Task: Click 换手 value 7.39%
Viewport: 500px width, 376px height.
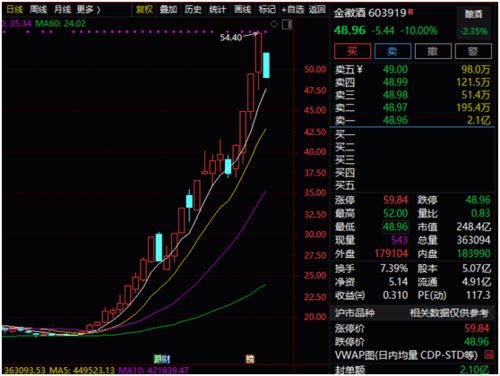Action: tap(394, 268)
